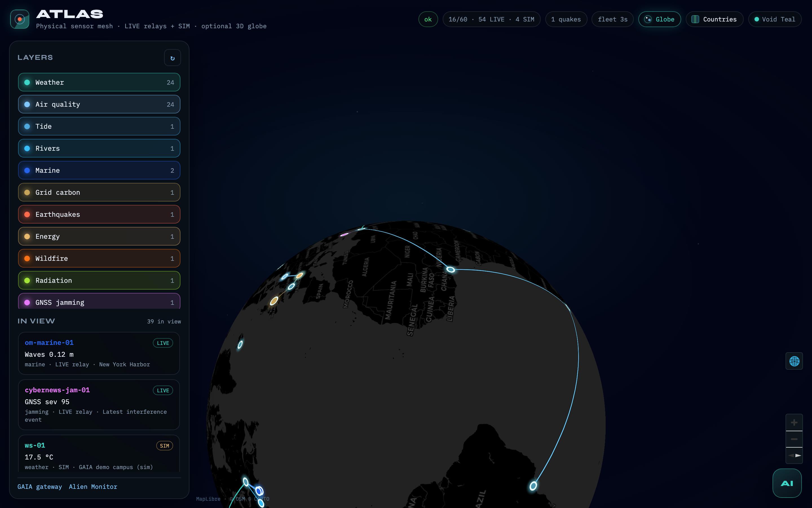Click the MapLibre attribution link
812x508 pixels.
[208, 499]
